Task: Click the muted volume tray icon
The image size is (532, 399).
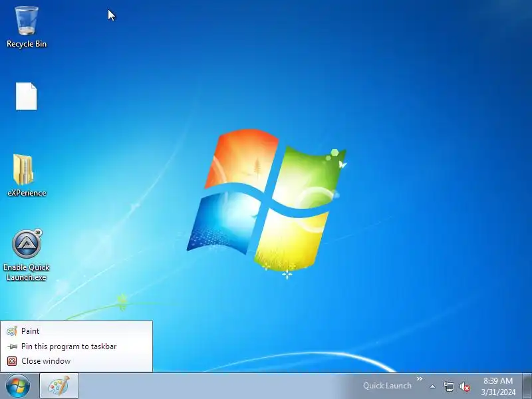Action: tap(464, 386)
